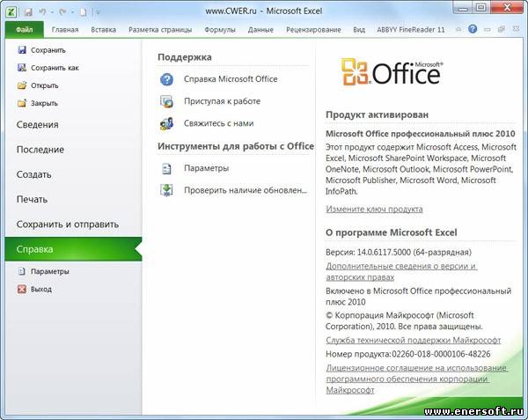Click the Измените ключ продукта link
The width and height of the screenshot is (528, 420).
(374, 210)
